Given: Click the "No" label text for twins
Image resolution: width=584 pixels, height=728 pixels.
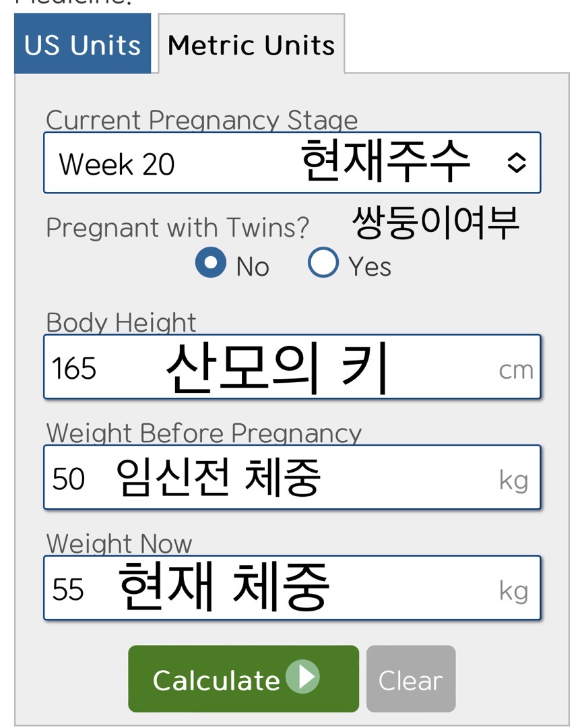Looking at the screenshot, I should click(x=253, y=267).
